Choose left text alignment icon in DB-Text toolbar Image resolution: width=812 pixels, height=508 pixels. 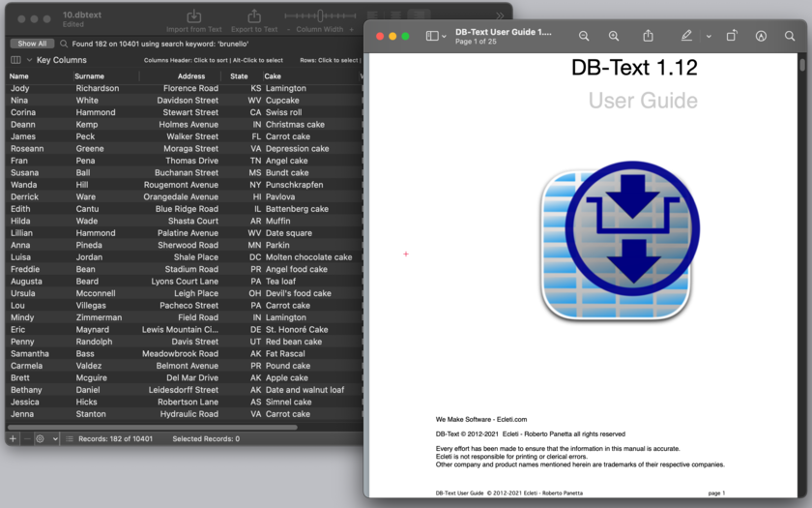click(372, 15)
